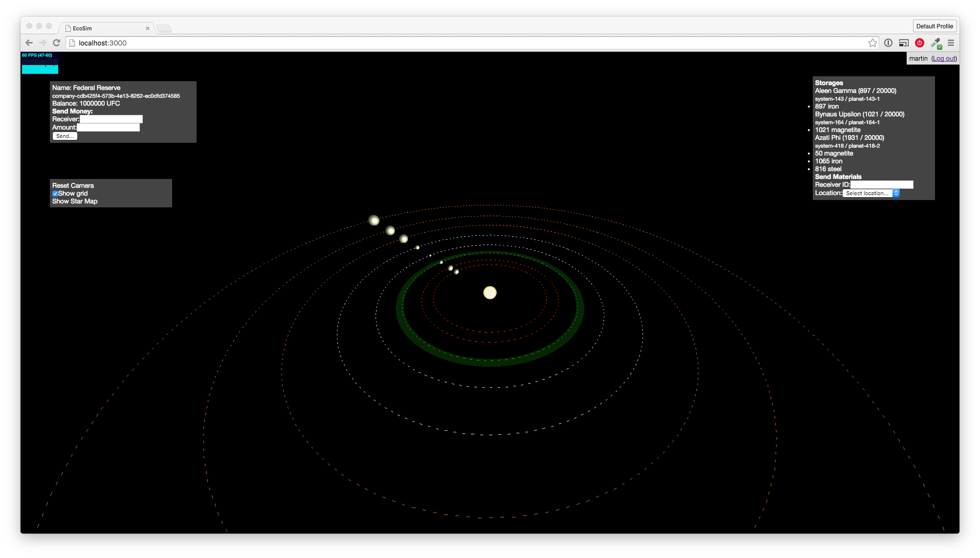Click Show Star Map
The height and width of the screenshot is (558, 980).
pos(74,201)
